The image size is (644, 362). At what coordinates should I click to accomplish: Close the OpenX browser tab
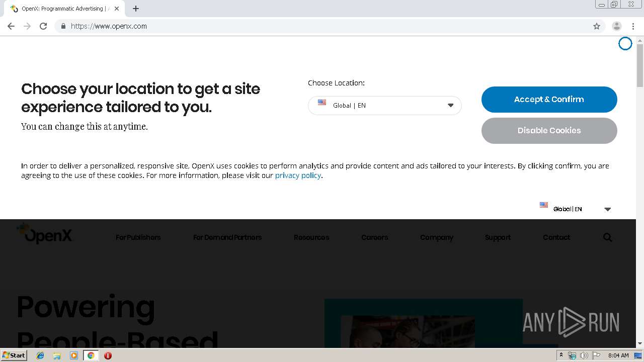(117, 9)
